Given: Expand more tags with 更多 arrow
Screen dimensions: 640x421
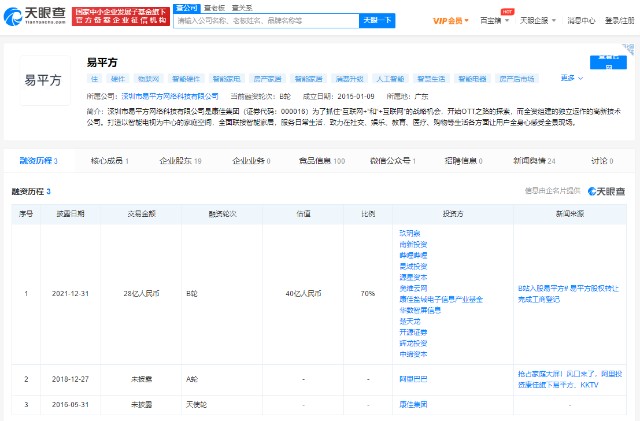Looking at the screenshot, I should click(x=570, y=78).
